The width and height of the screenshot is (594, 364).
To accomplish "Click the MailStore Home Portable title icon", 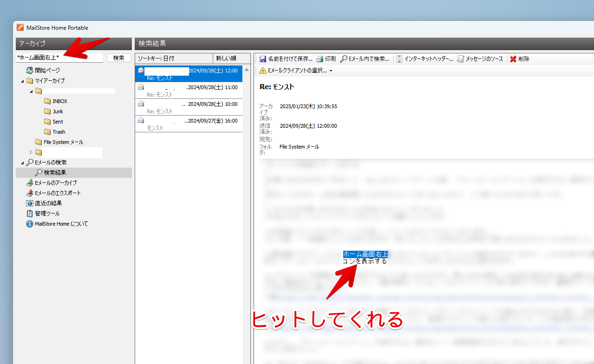I will click(x=20, y=28).
